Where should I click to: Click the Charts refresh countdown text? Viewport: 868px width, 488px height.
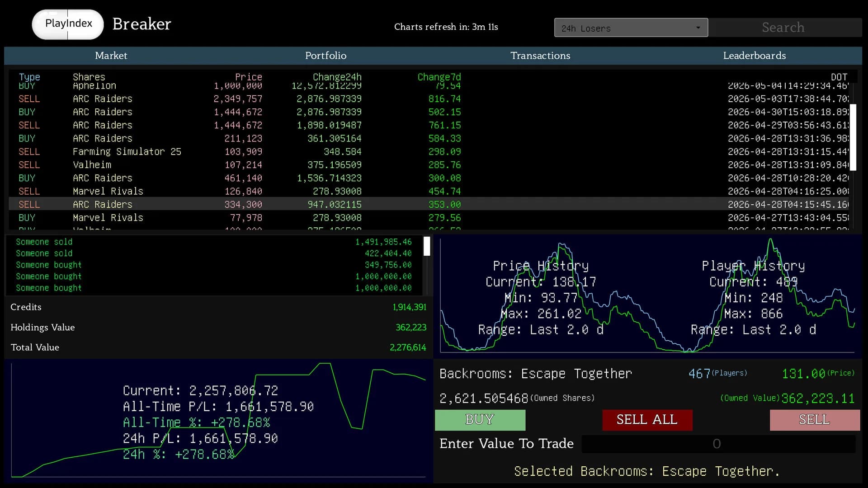coord(446,27)
